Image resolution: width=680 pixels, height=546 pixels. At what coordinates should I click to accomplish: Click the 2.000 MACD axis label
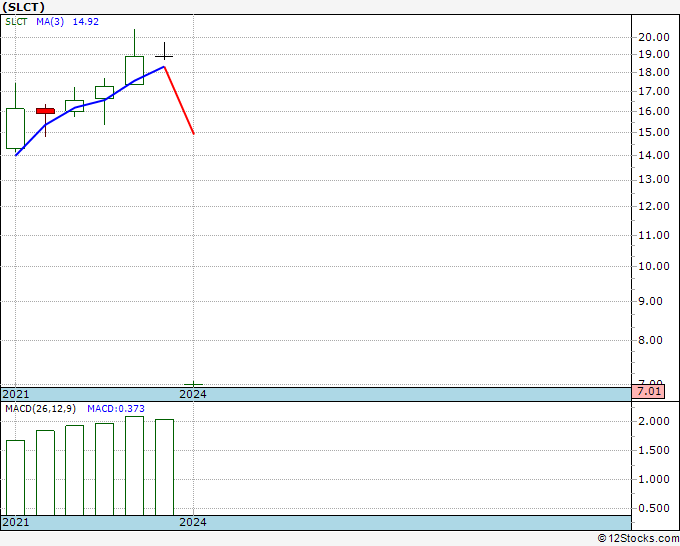point(654,422)
